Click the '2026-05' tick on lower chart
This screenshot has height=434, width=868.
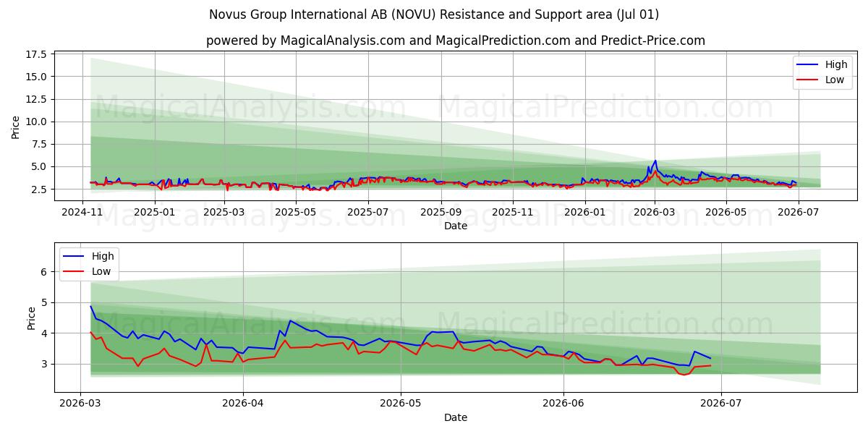click(401, 404)
